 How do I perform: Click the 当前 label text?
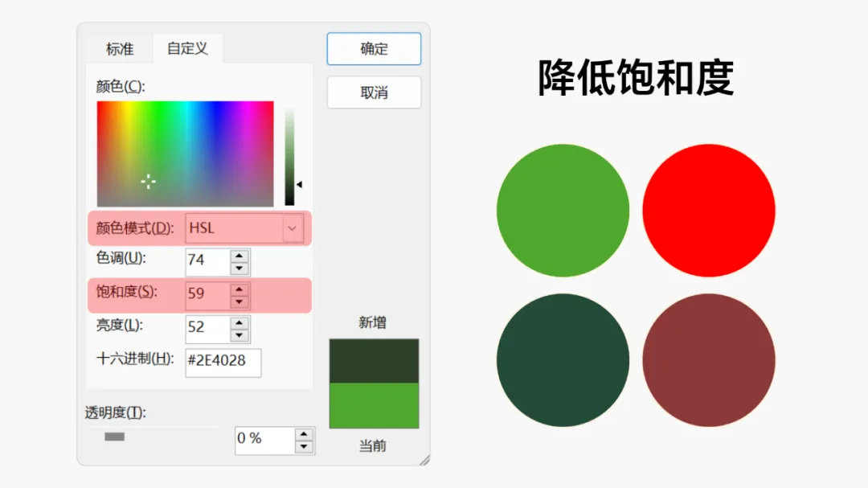[x=373, y=445]
